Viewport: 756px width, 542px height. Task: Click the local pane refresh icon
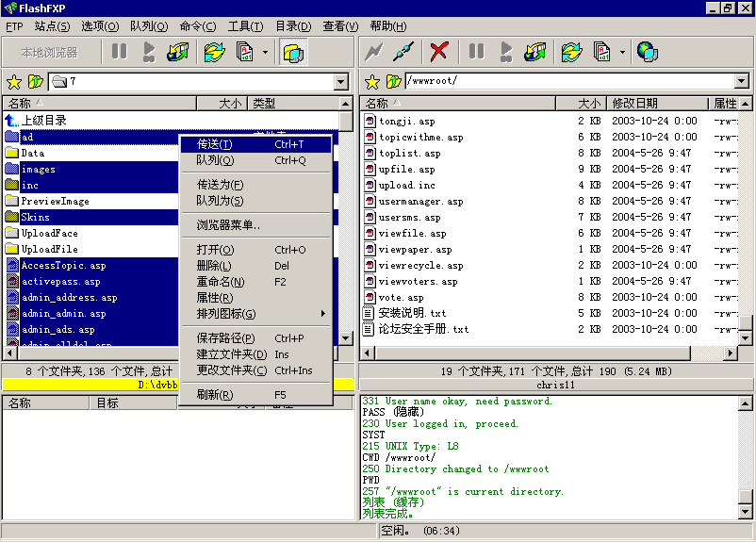(215, 52)
